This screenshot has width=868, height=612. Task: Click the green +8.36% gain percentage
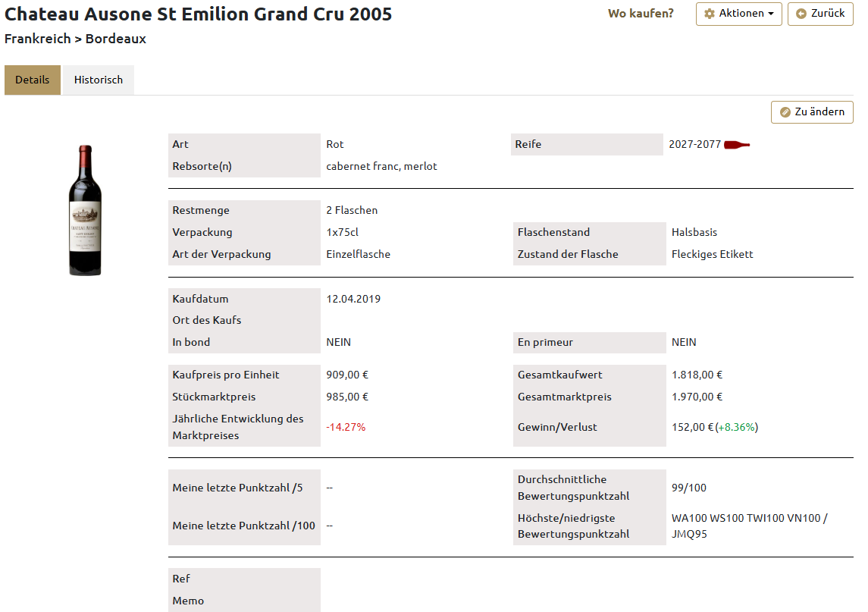click(737, 427)
